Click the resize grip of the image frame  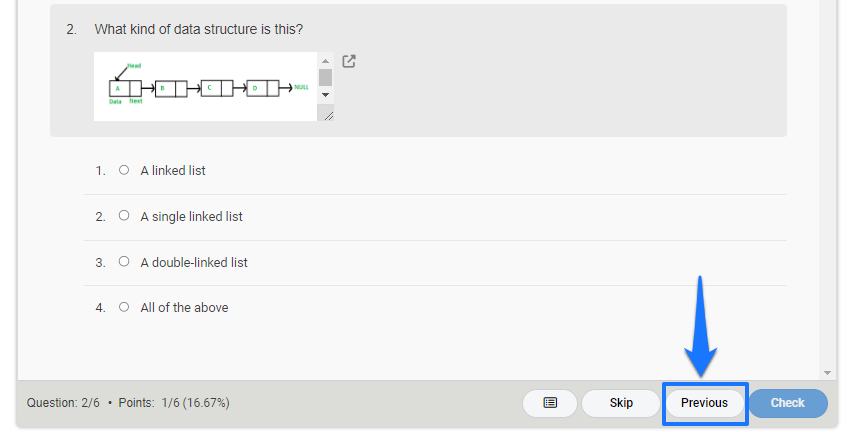[328, 115]
